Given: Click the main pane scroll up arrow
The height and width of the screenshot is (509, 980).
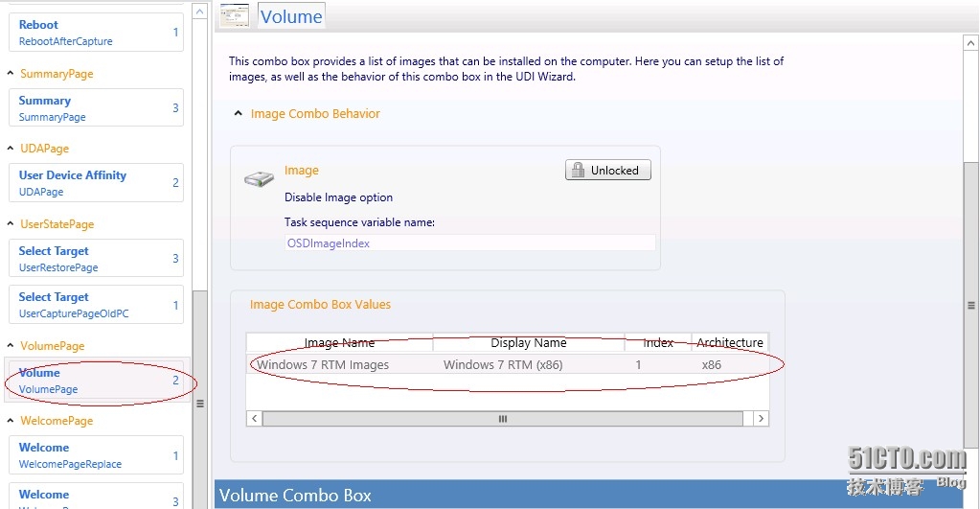Looking at the screenshot, I should point(970,43).
